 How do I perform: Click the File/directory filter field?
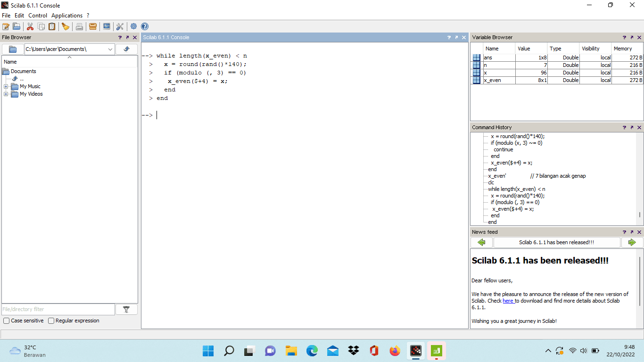(58, 309)
